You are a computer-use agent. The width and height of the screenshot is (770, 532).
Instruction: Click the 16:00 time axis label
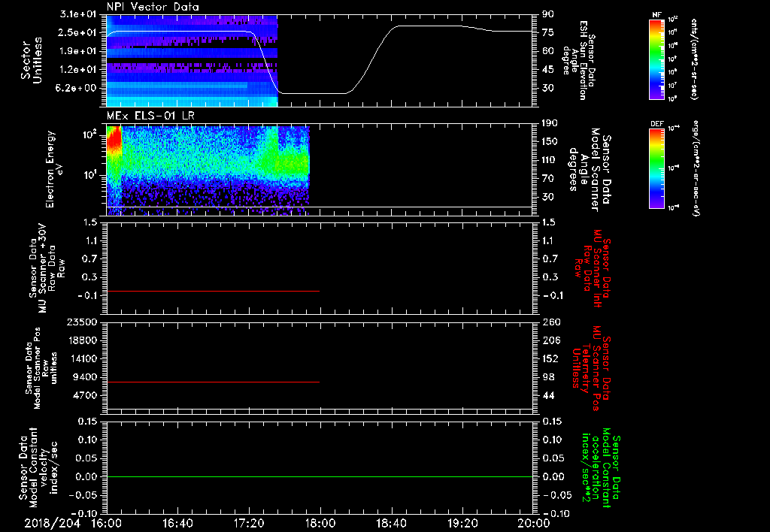107,523
